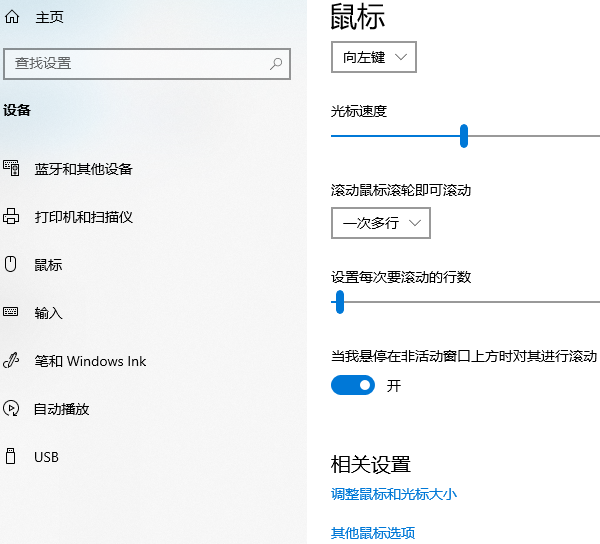Select the pen icon for Windows Ink
Image resolution: width=600 pixels, height=544 pixels.
point(11,360)
